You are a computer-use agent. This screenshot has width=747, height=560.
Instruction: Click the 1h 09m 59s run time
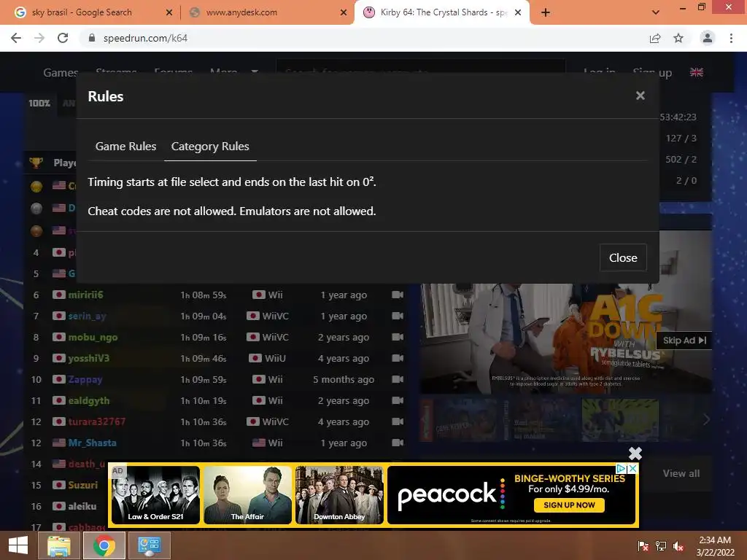[204, 379]
